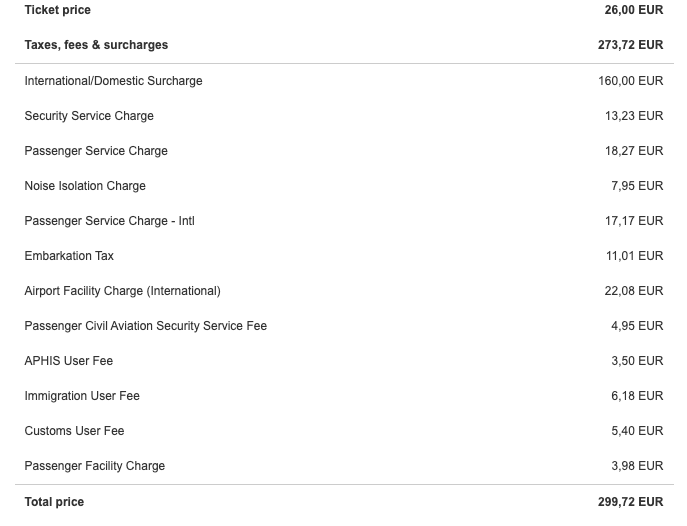Click the International/Domestic Surcharge row label

(x=113, y=81)
